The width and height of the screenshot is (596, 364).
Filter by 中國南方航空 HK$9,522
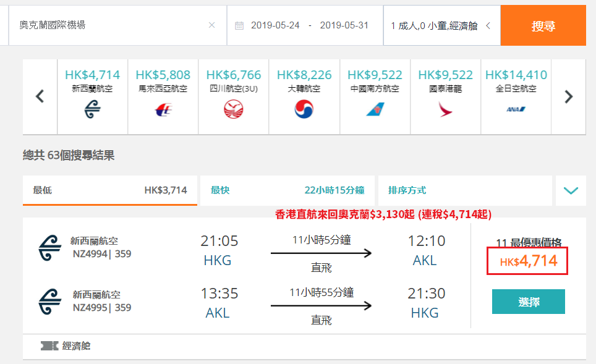[375, 96]
